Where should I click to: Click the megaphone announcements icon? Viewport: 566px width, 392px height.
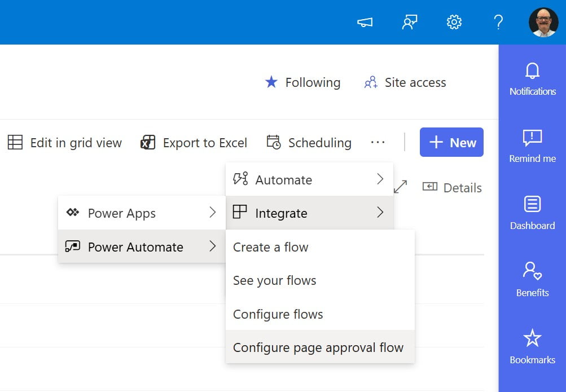click(x=365, y=23)
